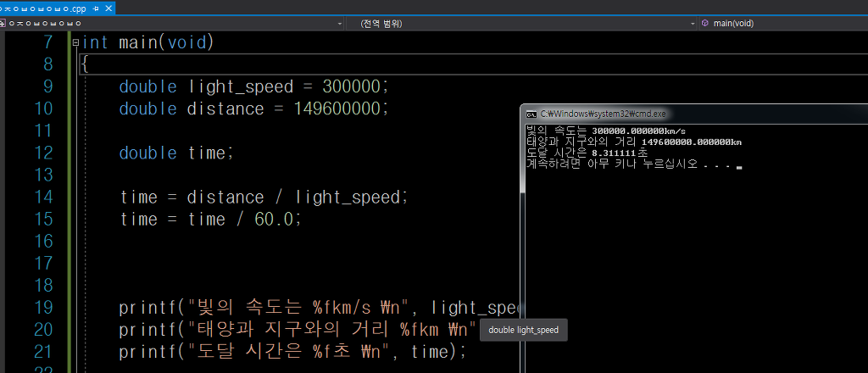This screenshot has height=373, width=868.
Task: Click 'double' keyword on light_speed line
Action: [147, 86]
